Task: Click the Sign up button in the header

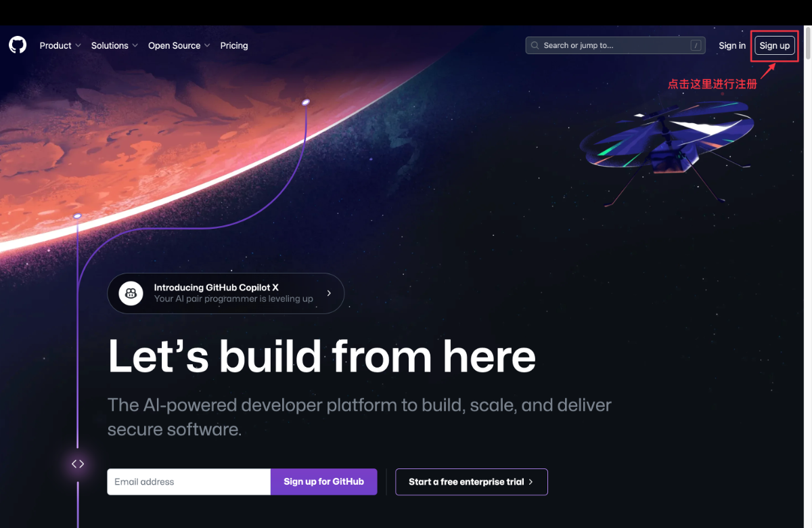Action: (x=775, y=45)
